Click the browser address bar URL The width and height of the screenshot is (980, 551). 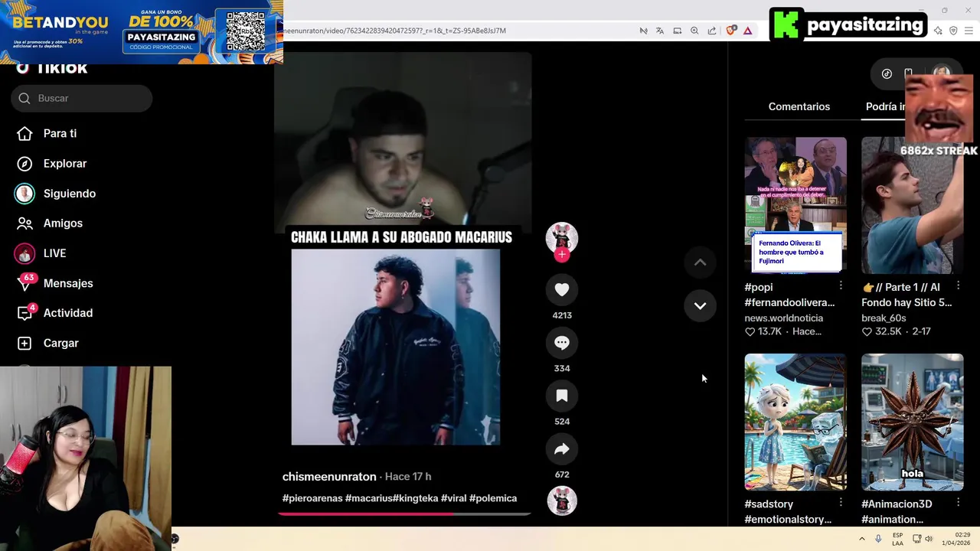click(x=394, y=31)
